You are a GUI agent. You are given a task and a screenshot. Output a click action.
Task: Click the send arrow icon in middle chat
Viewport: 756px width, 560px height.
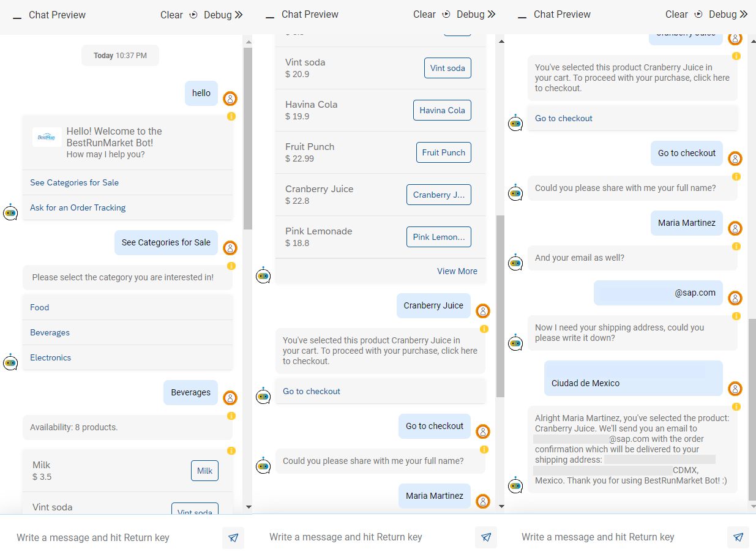pos(485,537)
